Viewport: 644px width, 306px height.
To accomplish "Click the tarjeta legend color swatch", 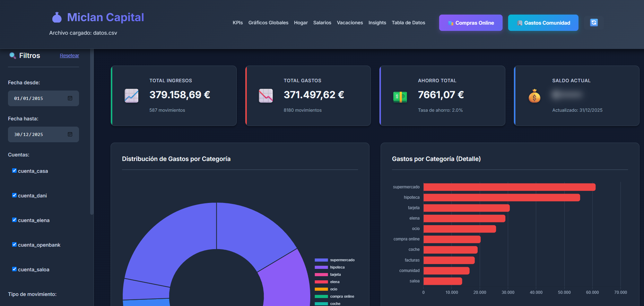I will pos(321,275).
